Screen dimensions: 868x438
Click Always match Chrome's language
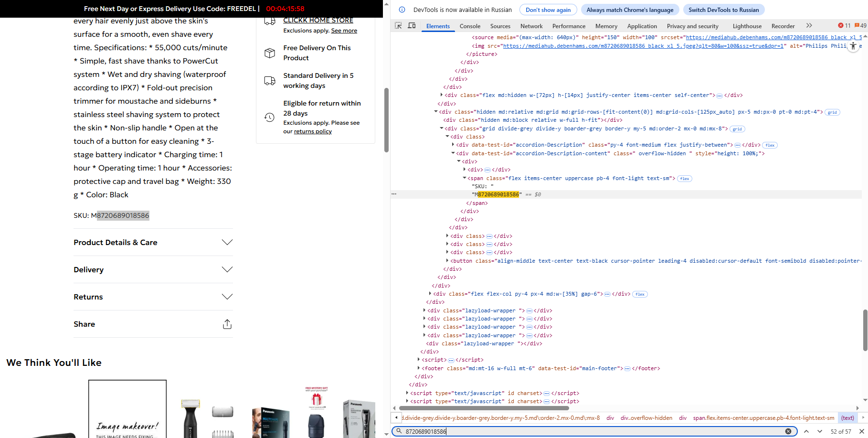[630, 10]
